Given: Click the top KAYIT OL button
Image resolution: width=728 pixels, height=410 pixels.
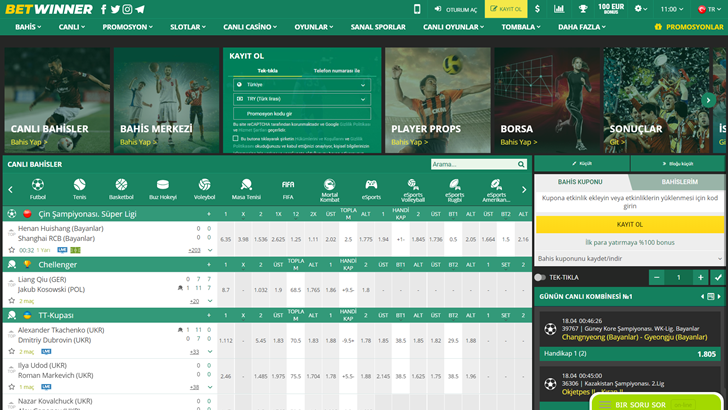Looking at the screenshot, I should [x=506, y=9].
